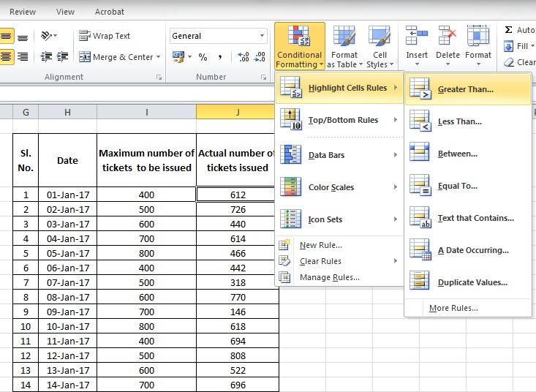Toggle Wrap Text
Image resolution: width=536 pixels, height=392 pixels.
pyautogui.click(x=105, y=36)
